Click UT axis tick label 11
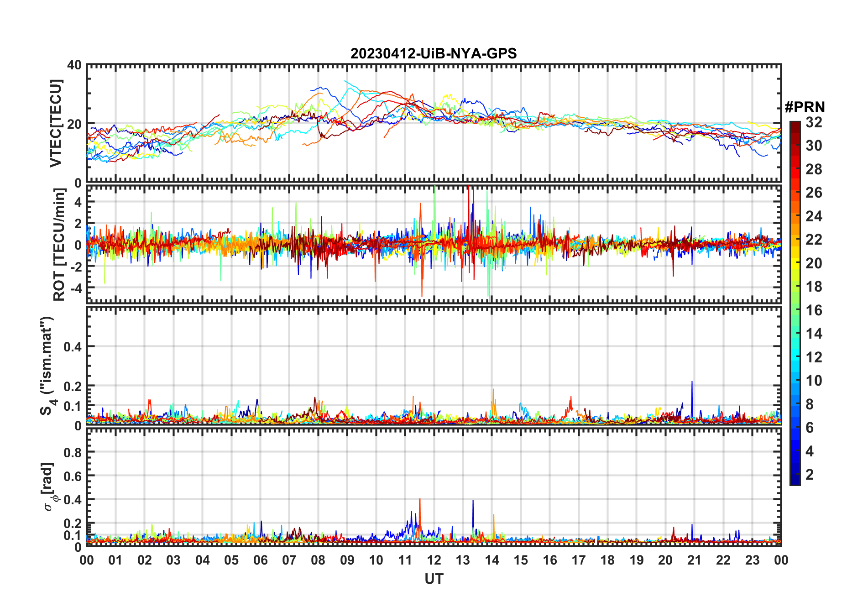 tap(405, 560)
